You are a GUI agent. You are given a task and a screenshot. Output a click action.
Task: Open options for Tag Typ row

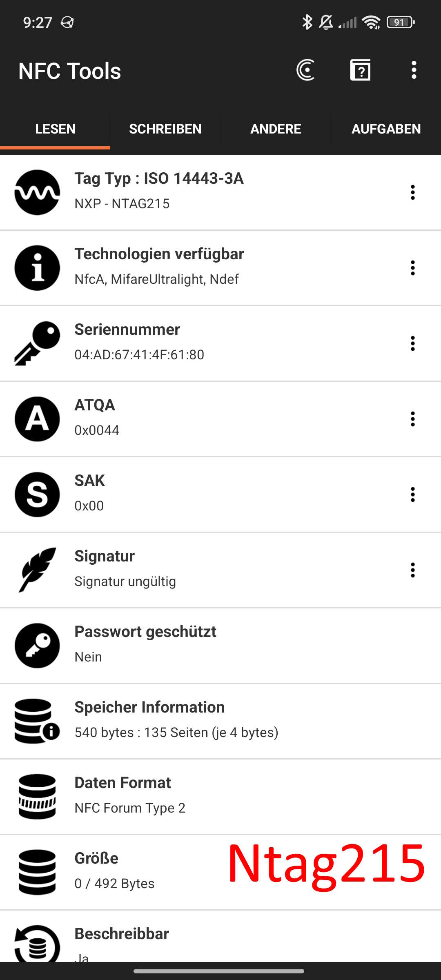pyautogui.click(x=413, y=192)
